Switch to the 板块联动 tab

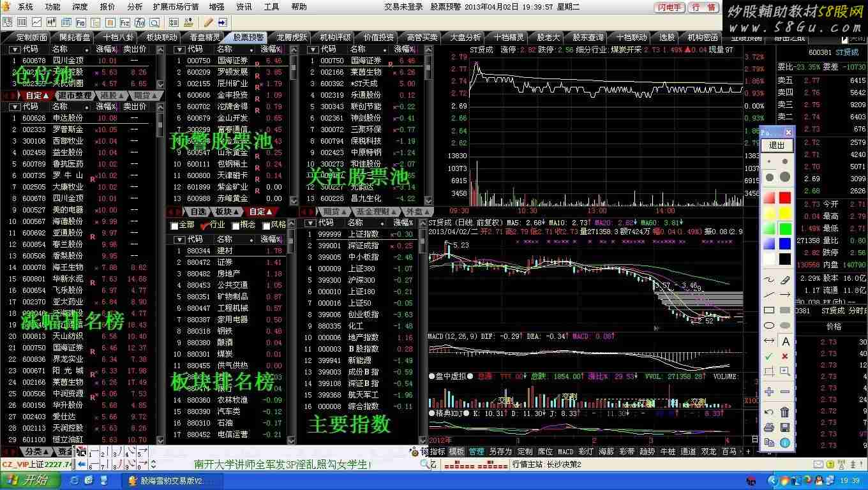161,38
